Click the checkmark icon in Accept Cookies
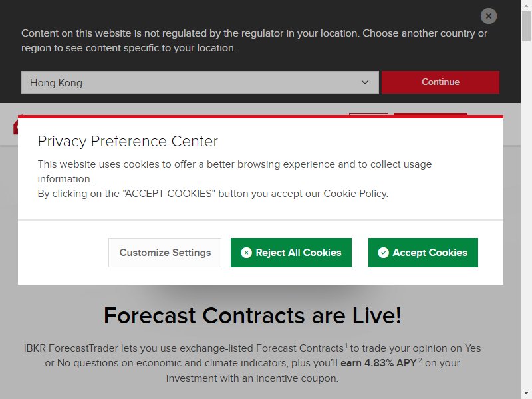532x399 pixels. click(384, 253)
